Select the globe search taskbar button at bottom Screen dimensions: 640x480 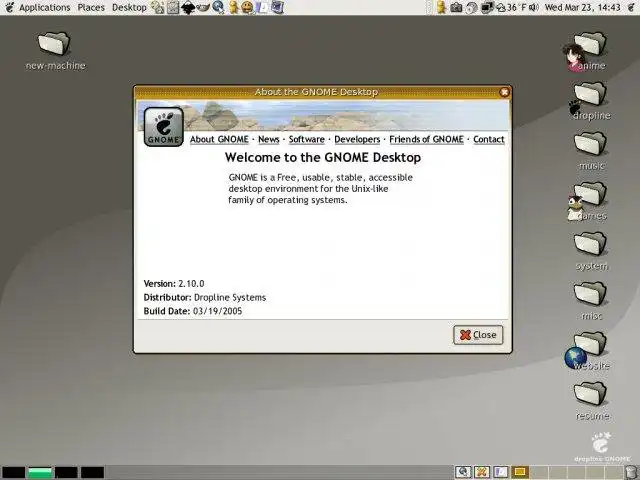click(463, 472)
